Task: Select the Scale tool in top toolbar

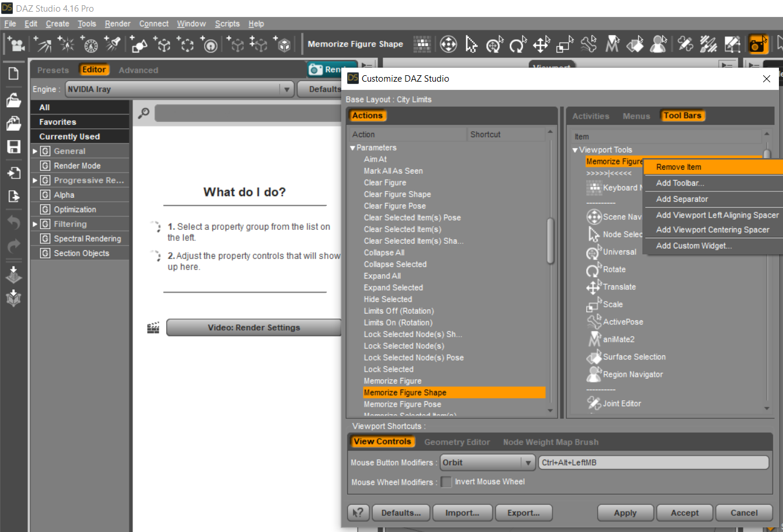Action: click(x=565, y=44)
